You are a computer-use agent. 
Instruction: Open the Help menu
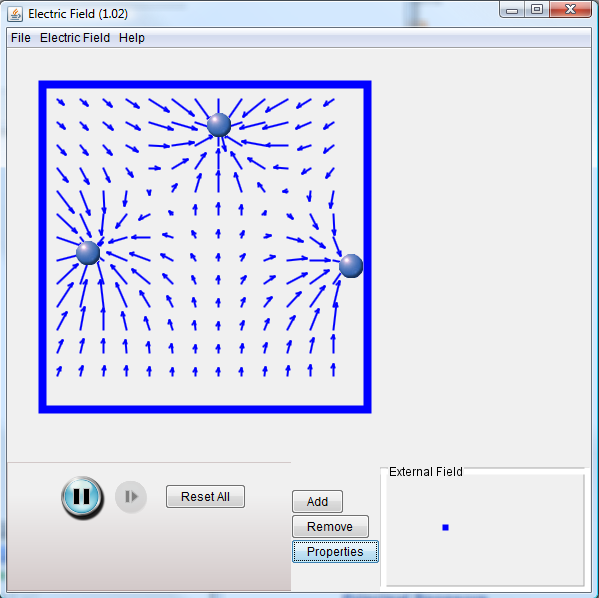132,38
